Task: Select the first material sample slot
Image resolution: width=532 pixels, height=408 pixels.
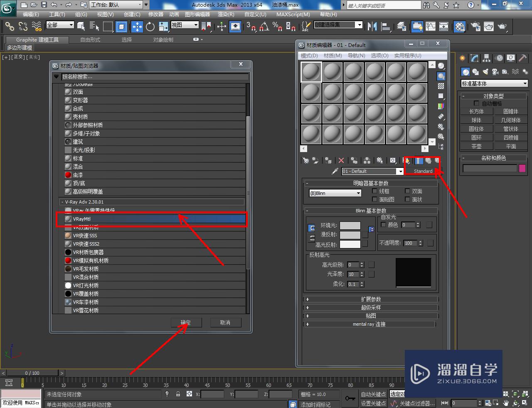Action: coord(311,72)
